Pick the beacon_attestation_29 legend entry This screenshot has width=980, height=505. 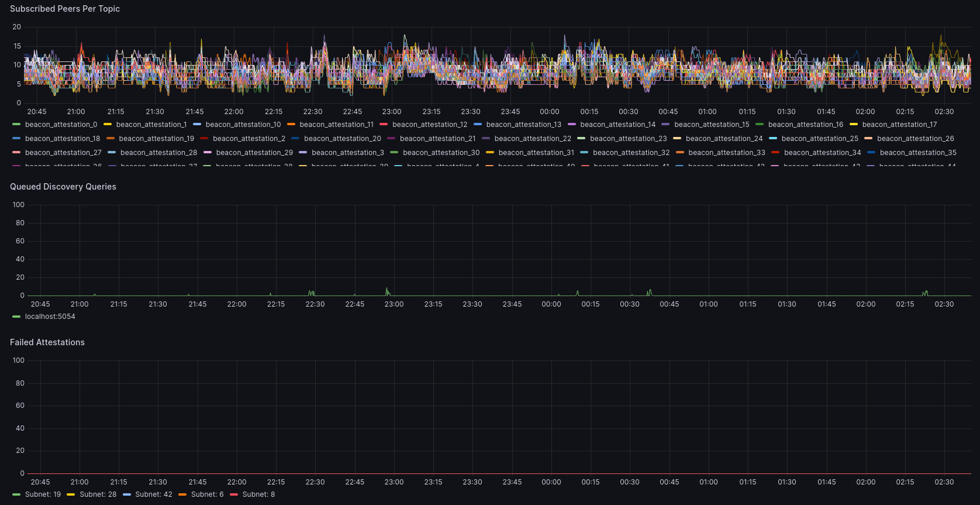tap(254, 153)
